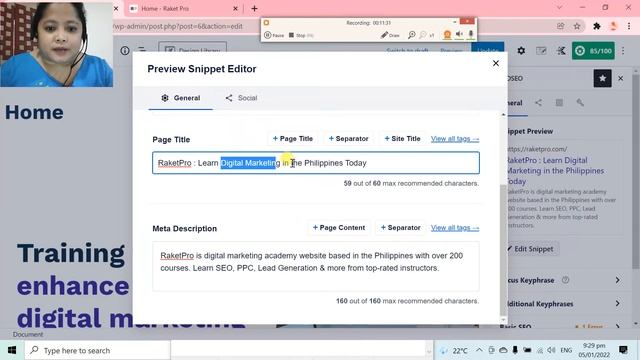Viewport: 640px width, 360px height.
Task: Open the browser extensions puzzle icon
Action: 597,26
